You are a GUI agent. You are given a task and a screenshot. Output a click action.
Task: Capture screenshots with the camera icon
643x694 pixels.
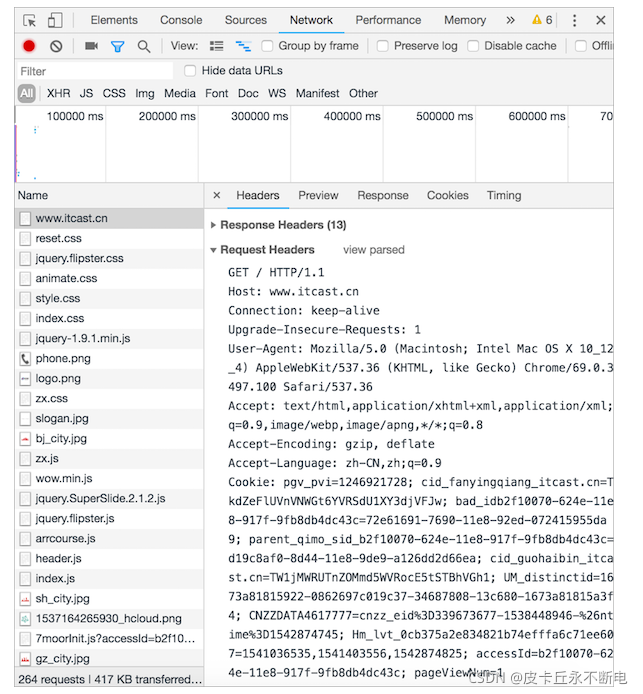pyautogui.click(x=91, y=46)
